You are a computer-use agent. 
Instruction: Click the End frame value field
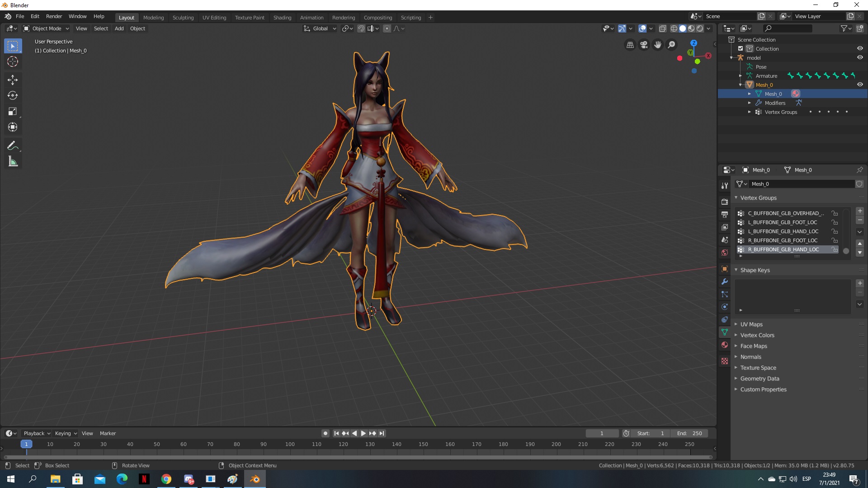pyautogui.click(x=690, y=433)
